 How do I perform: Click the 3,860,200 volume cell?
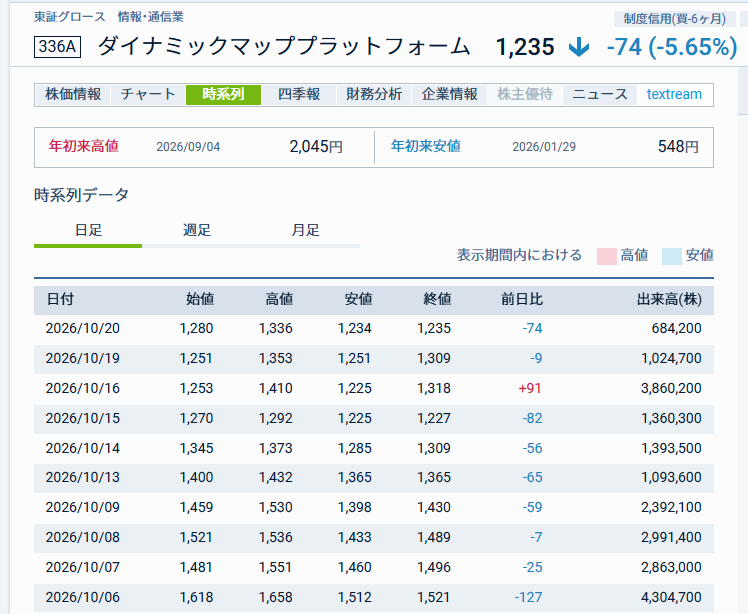(671, 388)
